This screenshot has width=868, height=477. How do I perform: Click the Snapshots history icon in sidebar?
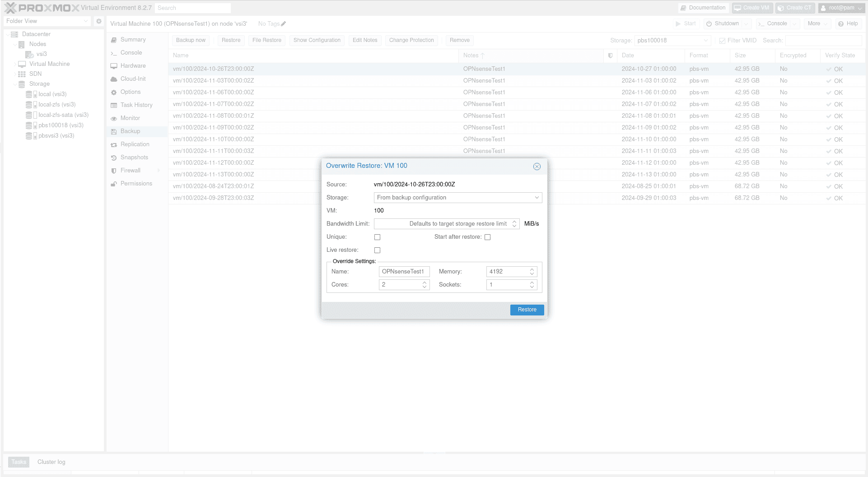[114, 157]
